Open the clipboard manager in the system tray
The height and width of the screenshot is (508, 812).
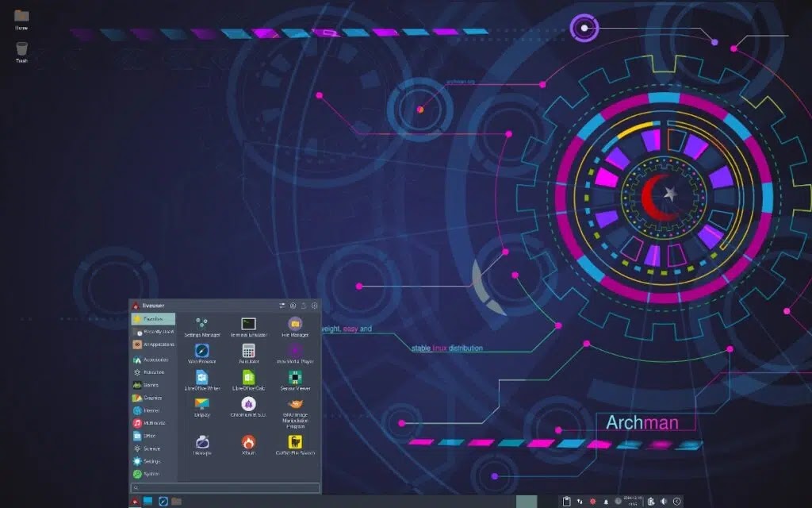(x=566, y=502)
